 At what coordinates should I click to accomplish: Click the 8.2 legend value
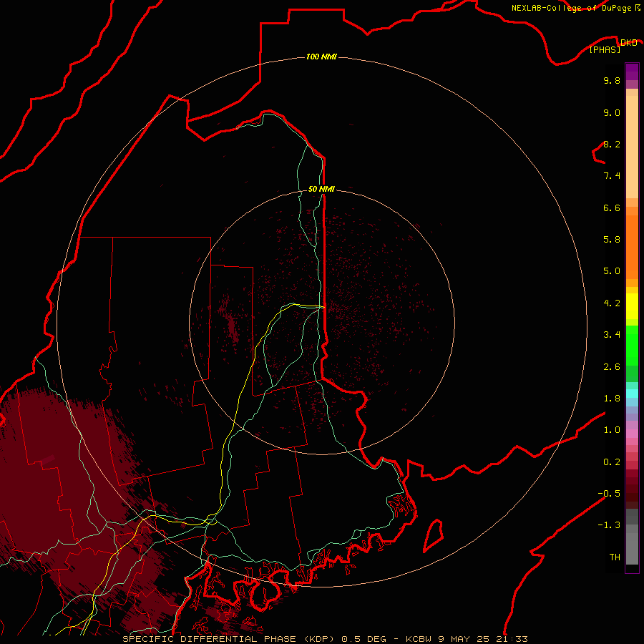(612, 144)
